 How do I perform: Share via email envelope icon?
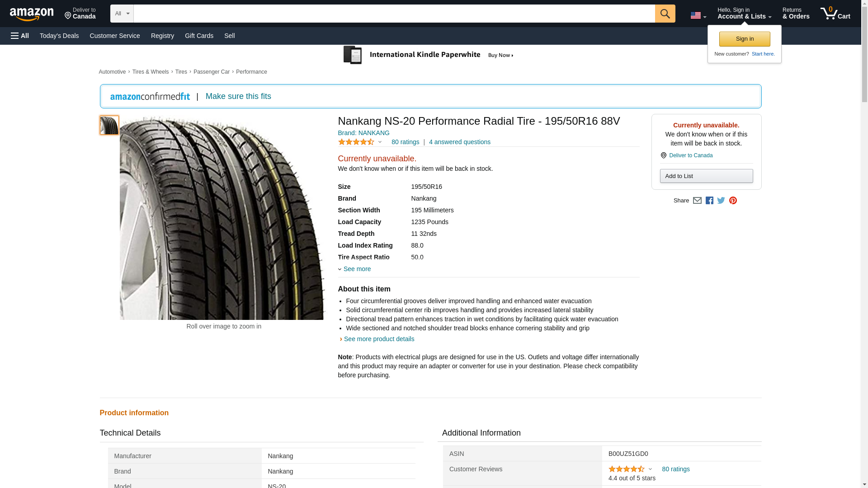point(697,201)
